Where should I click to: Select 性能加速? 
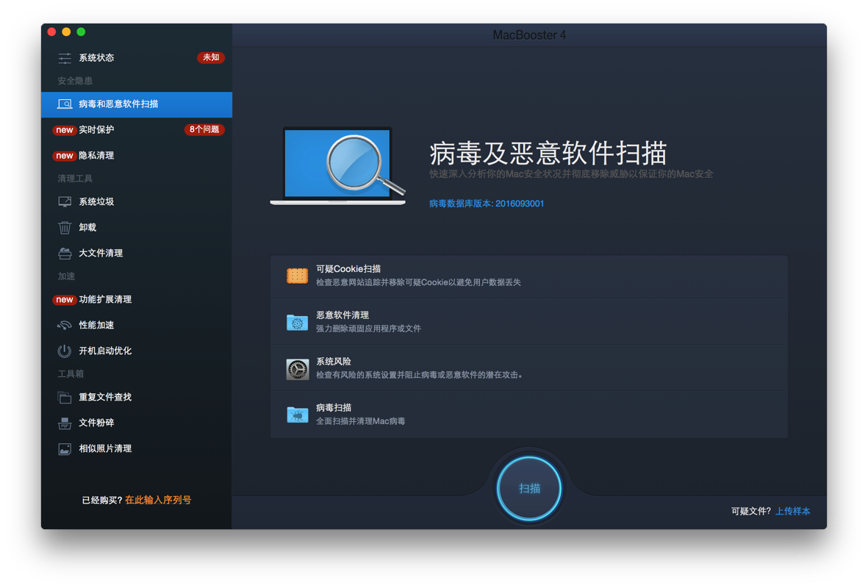pos(137,325)
